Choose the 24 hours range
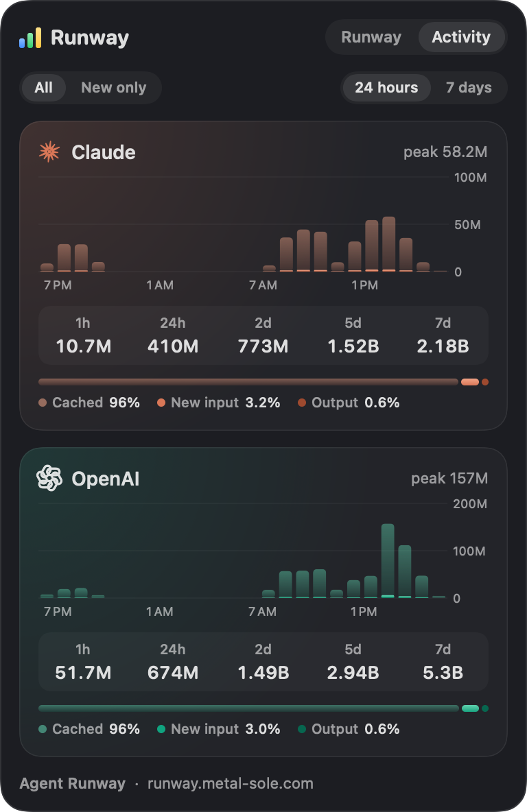 pyautogui.click(x=386, y=88)
